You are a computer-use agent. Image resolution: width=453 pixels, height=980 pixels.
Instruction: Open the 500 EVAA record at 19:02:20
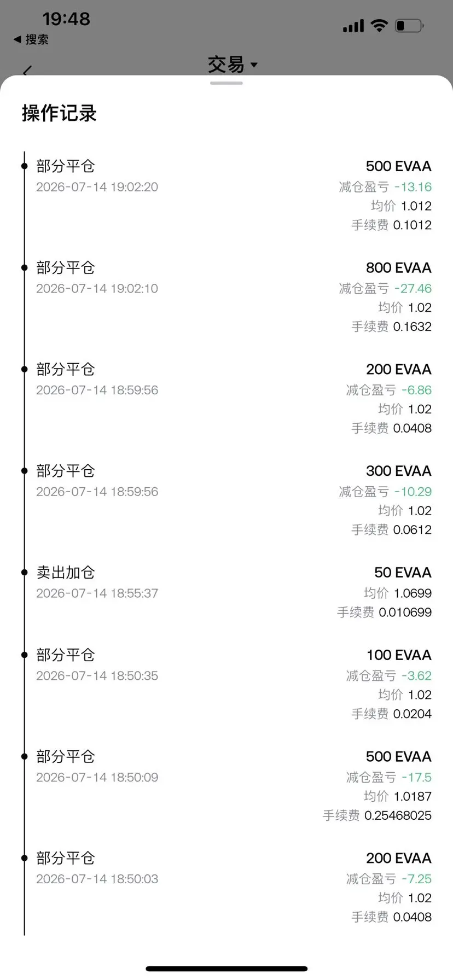(226, 195)
